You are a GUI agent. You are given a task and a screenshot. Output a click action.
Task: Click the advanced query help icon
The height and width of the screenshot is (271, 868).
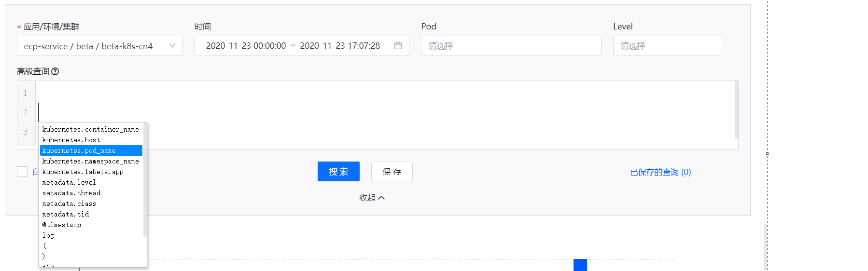pos(55,71)
